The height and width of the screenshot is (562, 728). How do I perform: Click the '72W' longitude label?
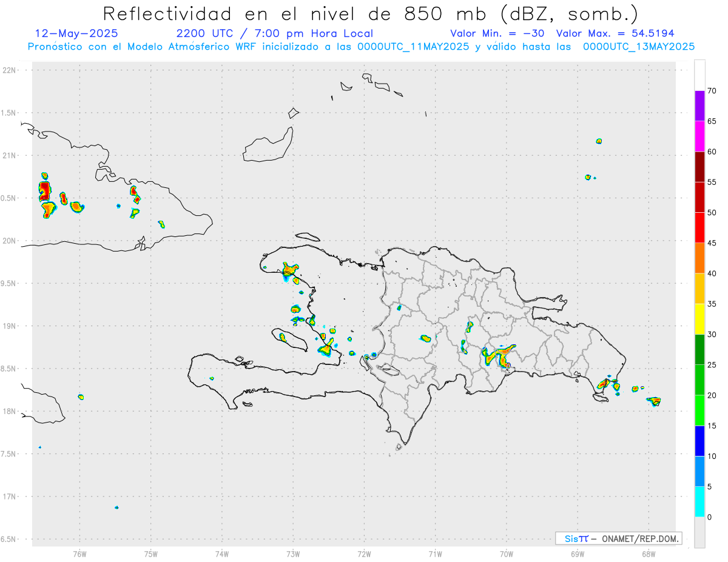coord(364,554)
